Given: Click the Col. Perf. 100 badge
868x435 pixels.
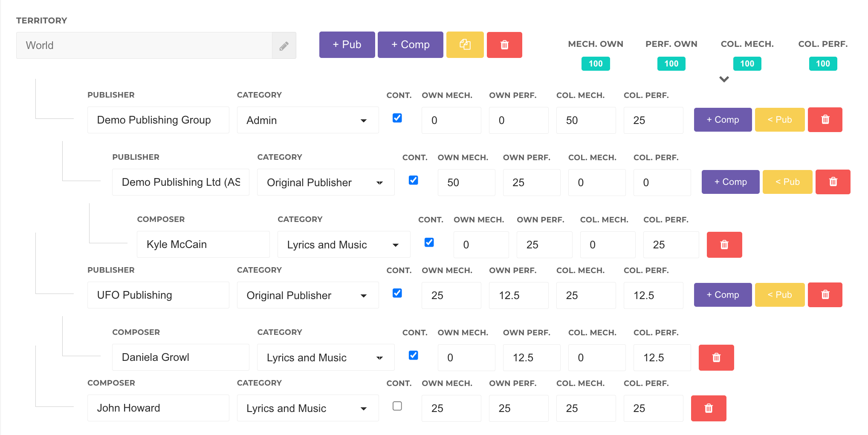Looking at the screenshot, I should 823,63.
